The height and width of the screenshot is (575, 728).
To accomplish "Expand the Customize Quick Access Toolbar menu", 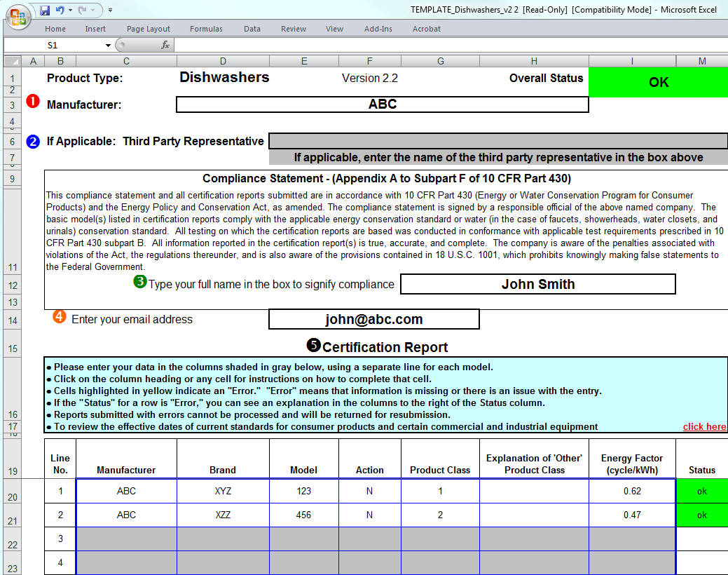I will click(110, 11).
